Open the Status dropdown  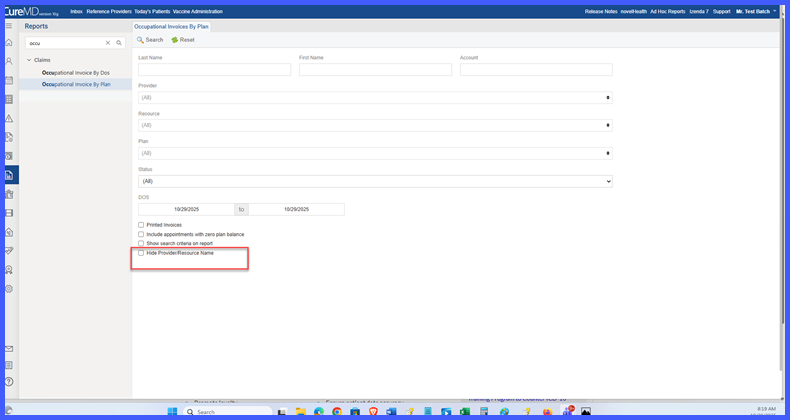point(375,181)
